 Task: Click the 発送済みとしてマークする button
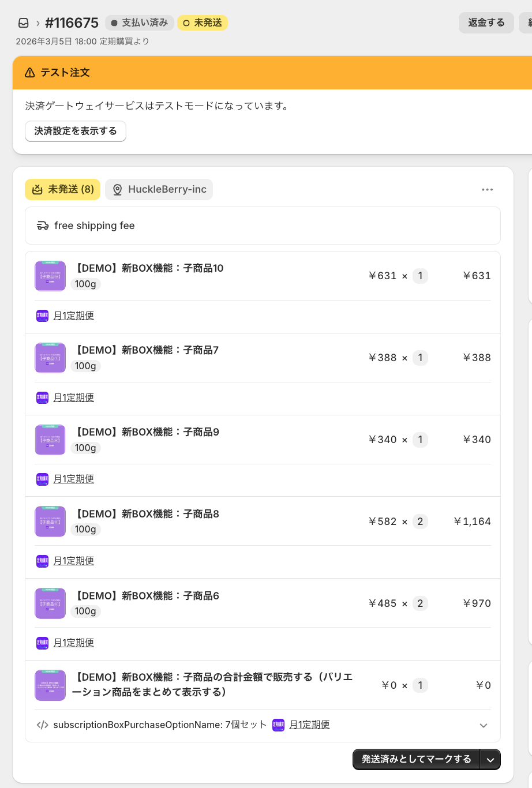click(x=417, y=759)
